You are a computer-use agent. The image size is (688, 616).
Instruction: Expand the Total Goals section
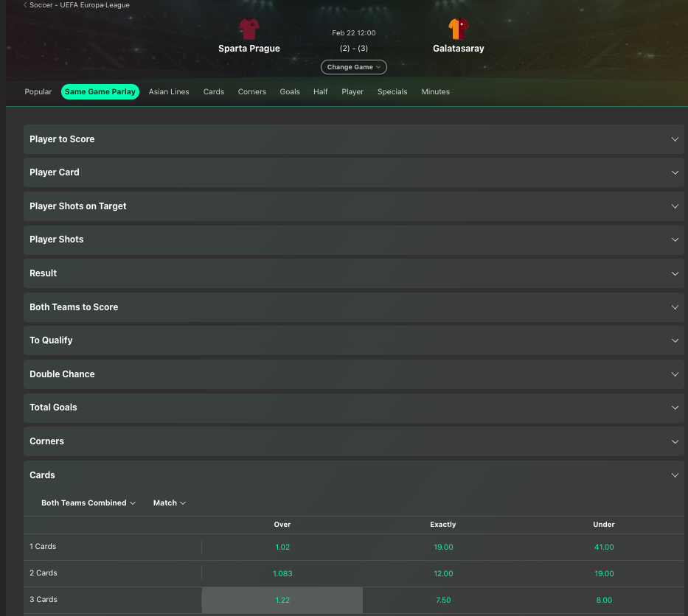(x=354, y=407)
